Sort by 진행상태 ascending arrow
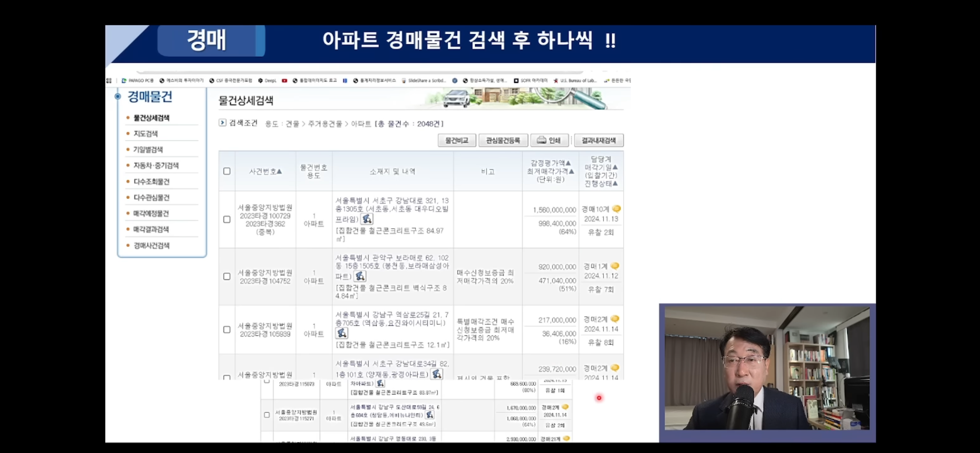The image size is (980, 453). point(615,184)
